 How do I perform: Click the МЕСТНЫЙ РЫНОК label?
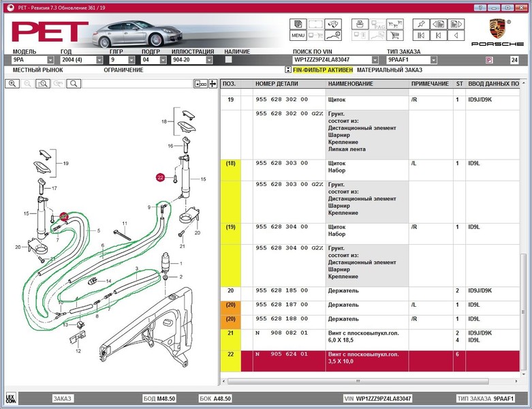pyautogui.click(x=37, y=70)
